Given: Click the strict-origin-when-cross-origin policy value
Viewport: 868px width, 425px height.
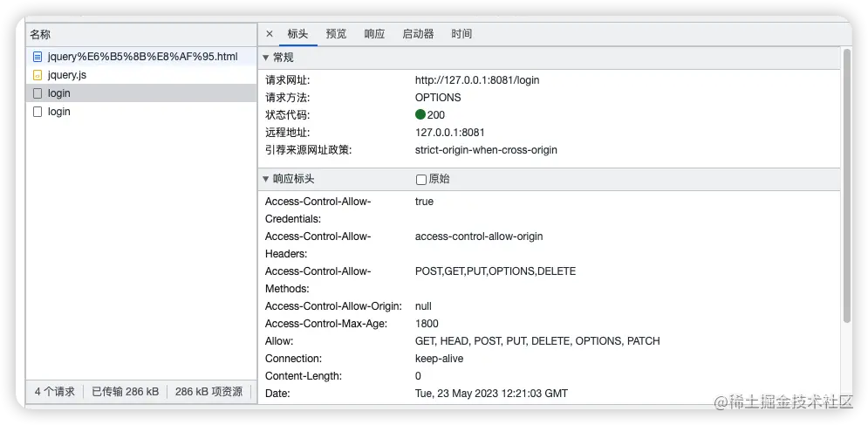Looking at the screenshot, I should 486,150.
